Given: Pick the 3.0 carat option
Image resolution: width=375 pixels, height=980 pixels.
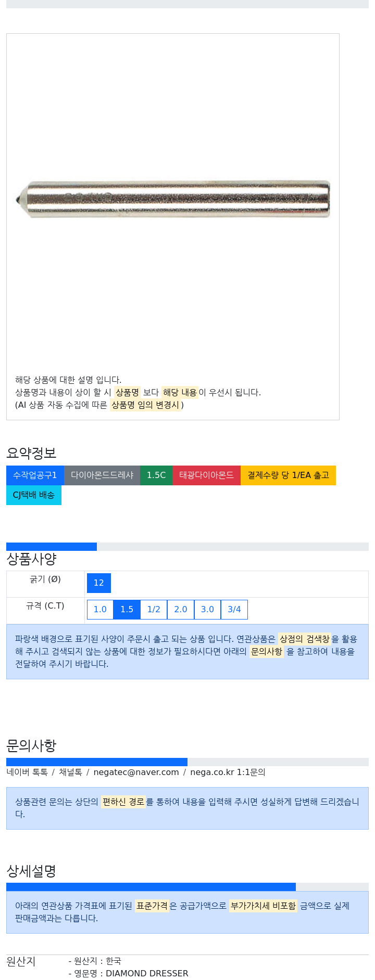Looking at the screenshot, I should coord(207,610).
